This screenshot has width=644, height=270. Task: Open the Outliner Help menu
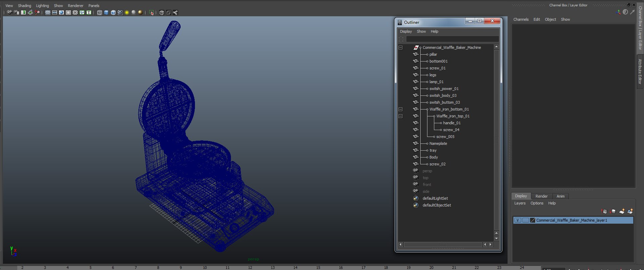pos(434,32)
